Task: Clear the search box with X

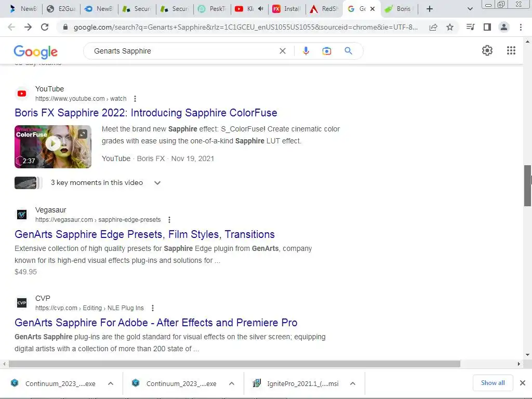Action: [282, 51]
